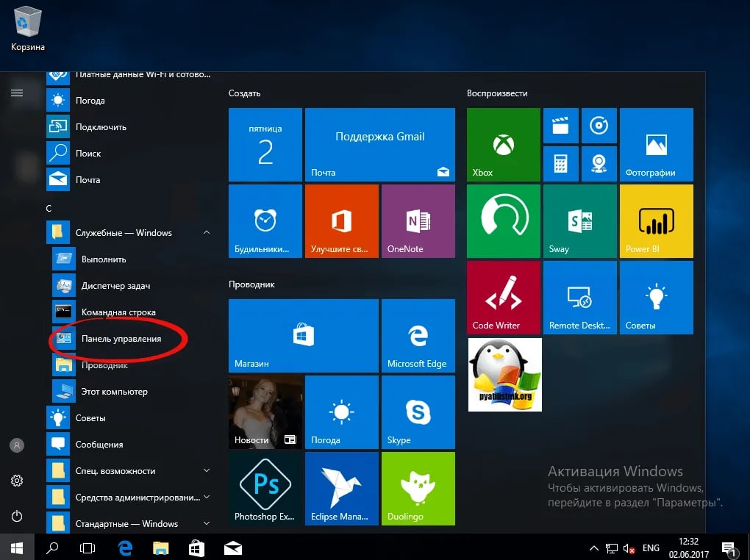
Task: Open Панель управления
Action: click(132, 339)
